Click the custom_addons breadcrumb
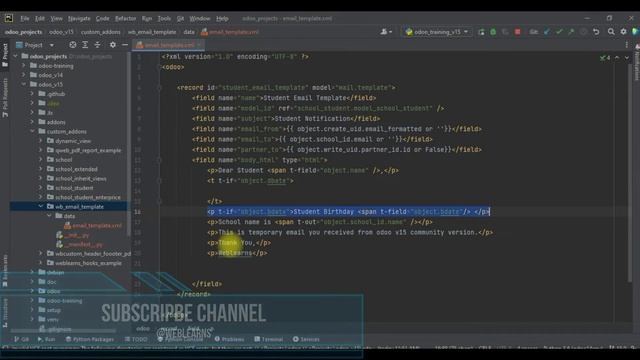This screenshot has width=640, height=360. coord(100,32)
